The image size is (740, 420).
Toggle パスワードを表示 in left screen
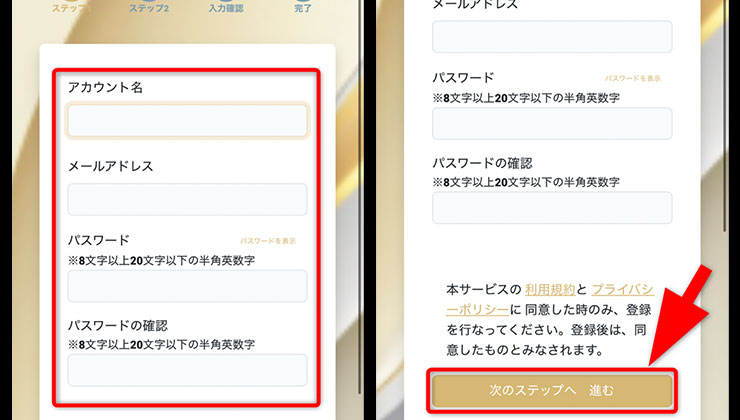(268, 241)
